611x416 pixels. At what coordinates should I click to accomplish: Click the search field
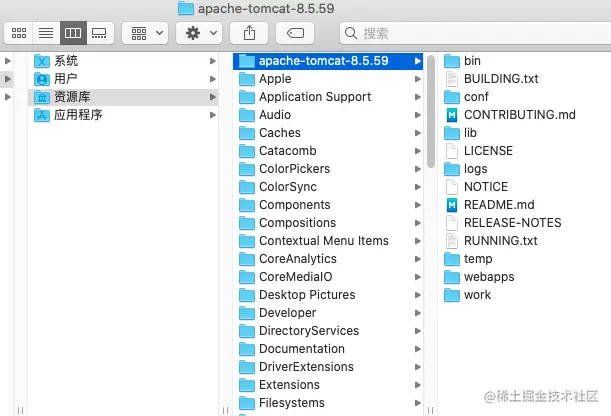coord(475,33)
